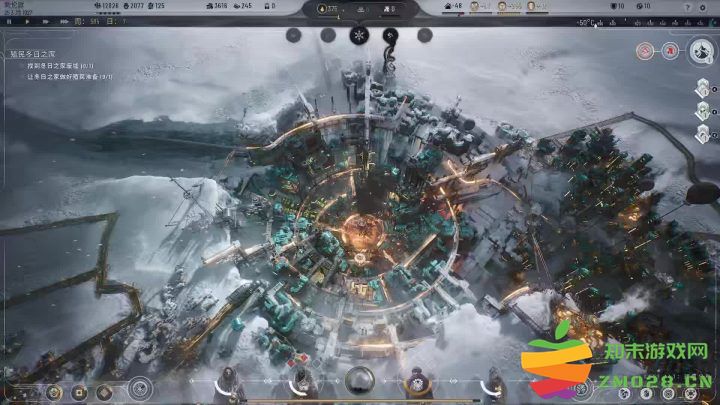720x405 pixels.
Task: Open the locked resource counter showing 0
Action: 270,6
